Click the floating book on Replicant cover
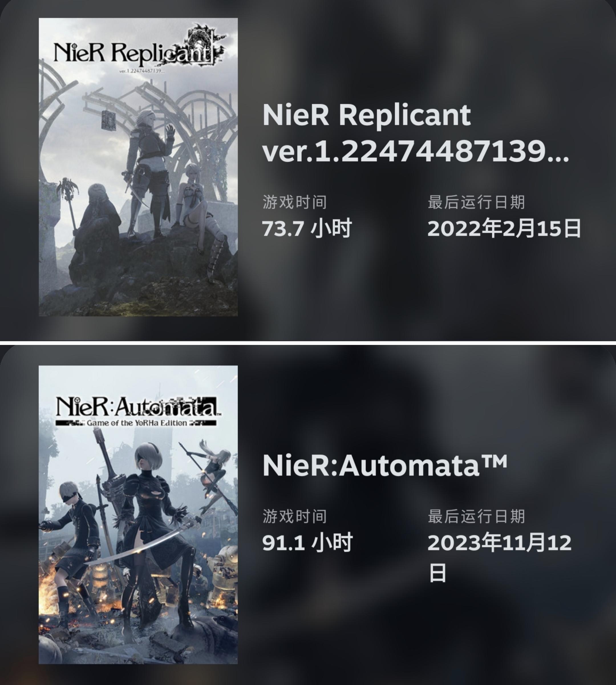 point(109,119)
